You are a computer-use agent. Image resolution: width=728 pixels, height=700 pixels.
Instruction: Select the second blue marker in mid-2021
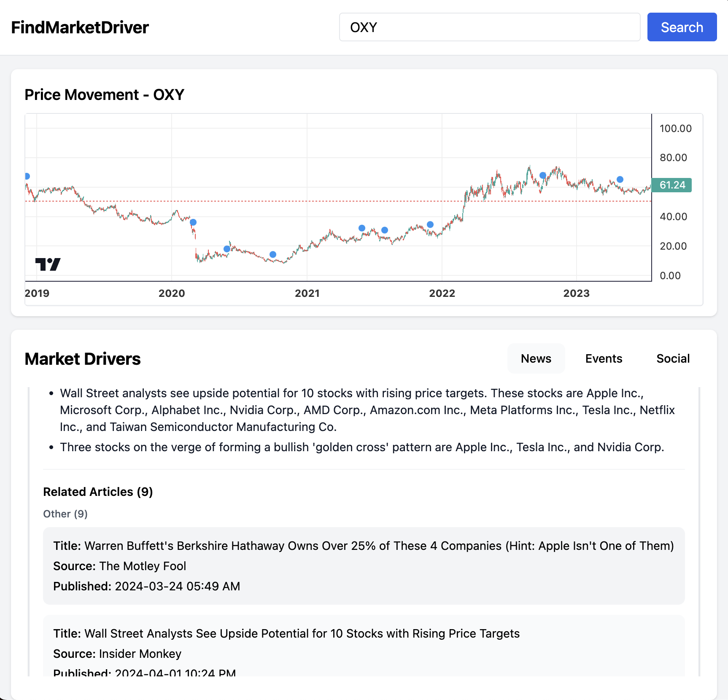pos(385,230)
